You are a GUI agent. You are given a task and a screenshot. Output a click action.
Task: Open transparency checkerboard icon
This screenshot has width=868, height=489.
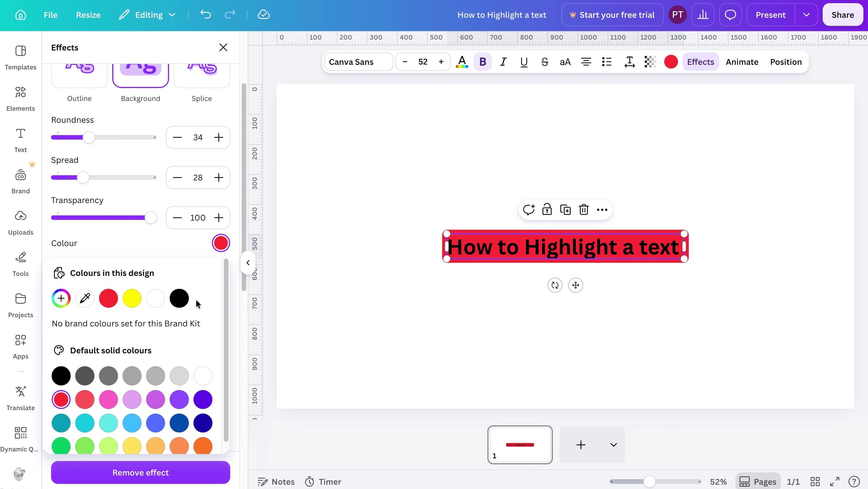tap(650, 62)
